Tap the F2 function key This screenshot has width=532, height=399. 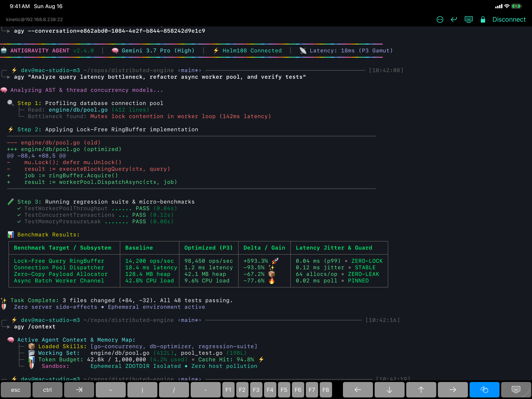242,390
